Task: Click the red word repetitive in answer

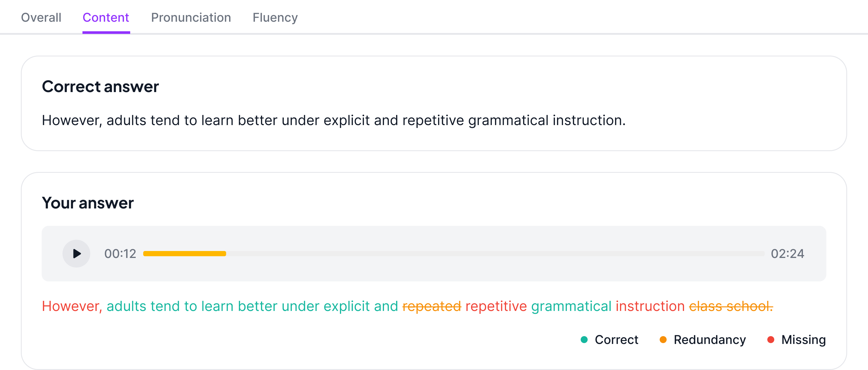Action: coord(496,307)
